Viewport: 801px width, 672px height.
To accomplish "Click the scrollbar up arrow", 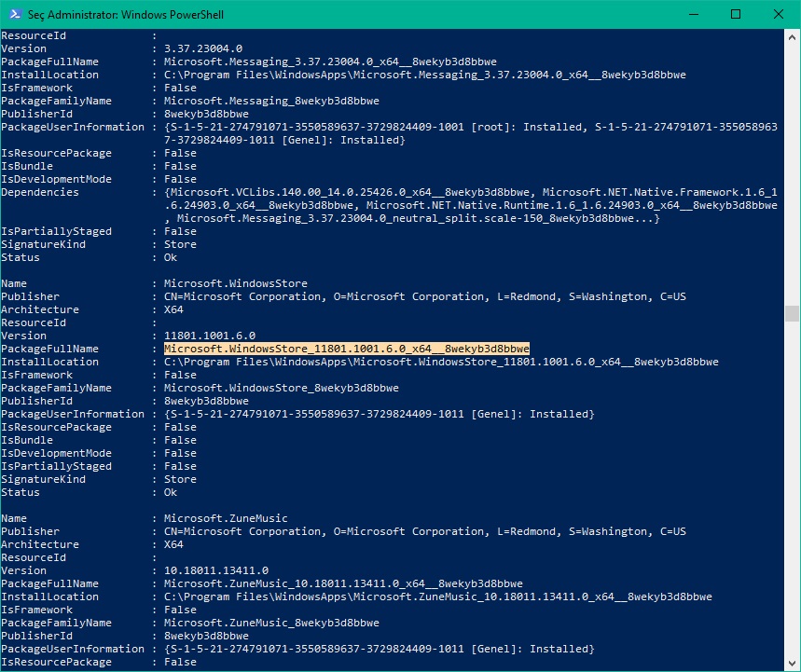I will click(x=792, y=36).
